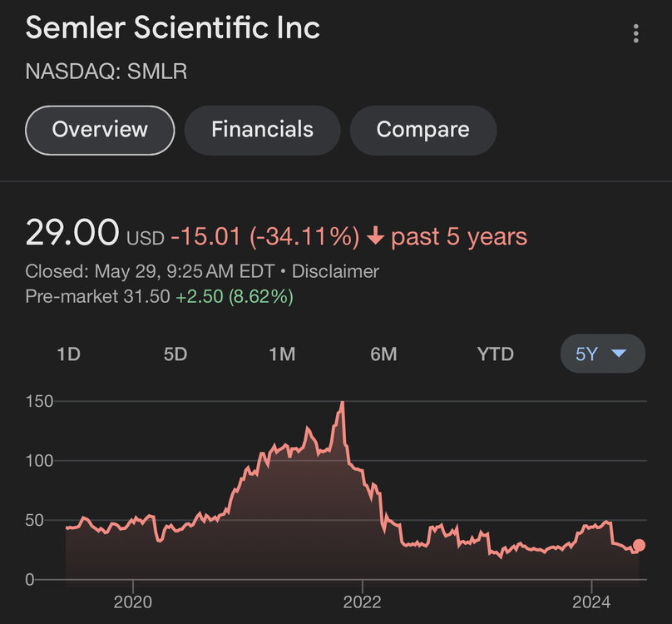
Task: Switch chart to 1M range
Action: pyautogui.click(x=282, y=354)
